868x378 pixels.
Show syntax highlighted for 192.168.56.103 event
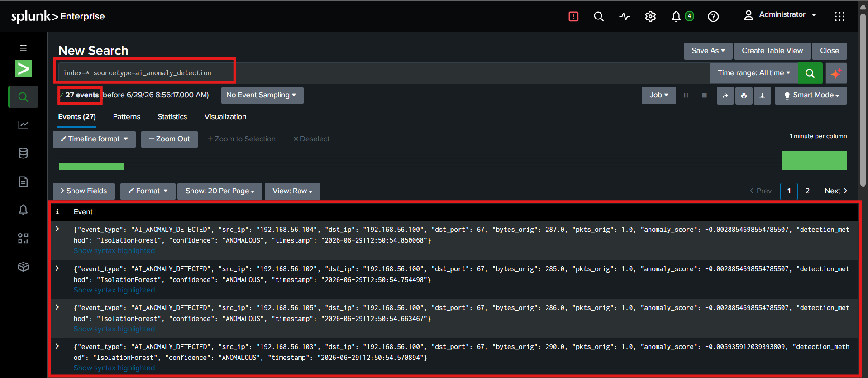pos(114,368)
